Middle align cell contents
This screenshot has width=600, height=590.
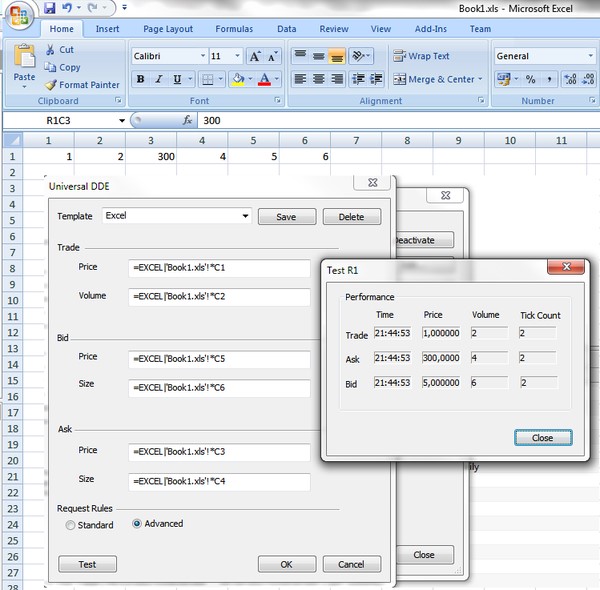tap(318, 56)
